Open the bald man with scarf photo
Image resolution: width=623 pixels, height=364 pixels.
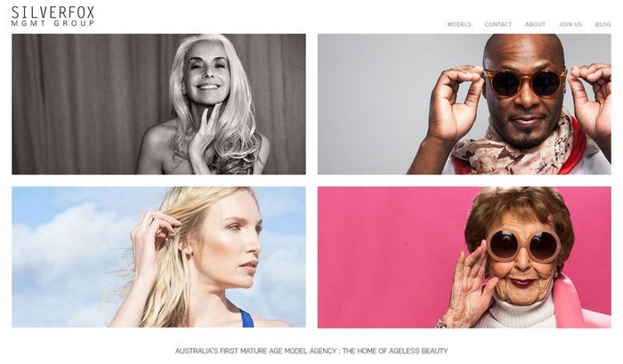click(464, 104)
